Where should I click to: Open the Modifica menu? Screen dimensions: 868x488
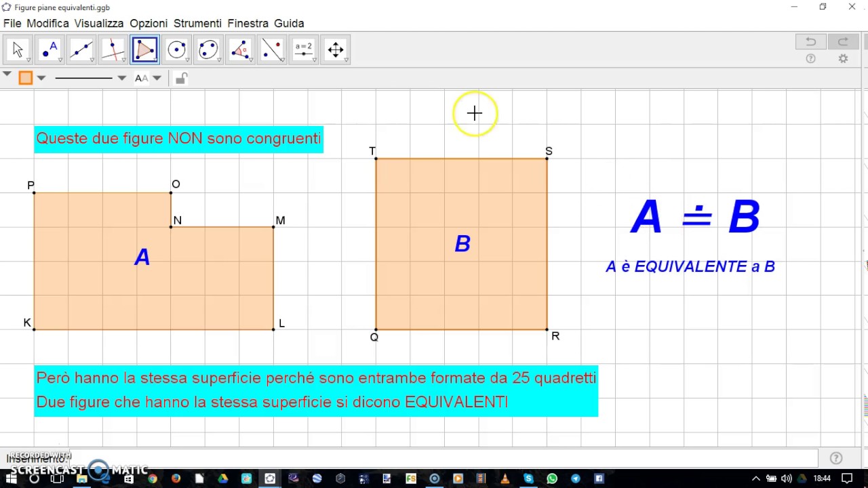click(47, 23)
